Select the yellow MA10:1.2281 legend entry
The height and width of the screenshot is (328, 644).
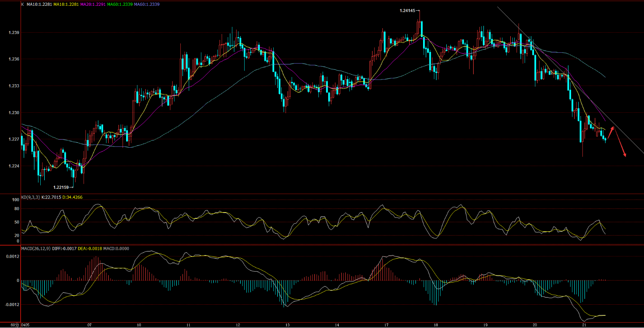66,4
